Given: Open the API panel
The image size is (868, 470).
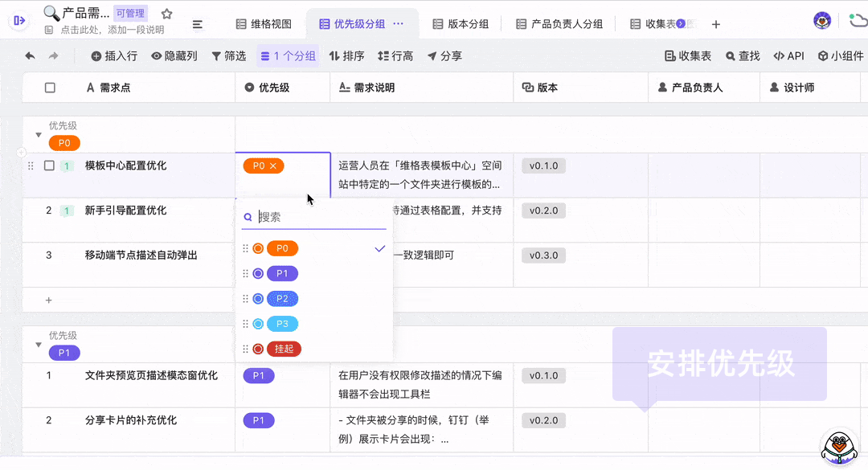Looking at the screenshot, I should tap(788, 56).
